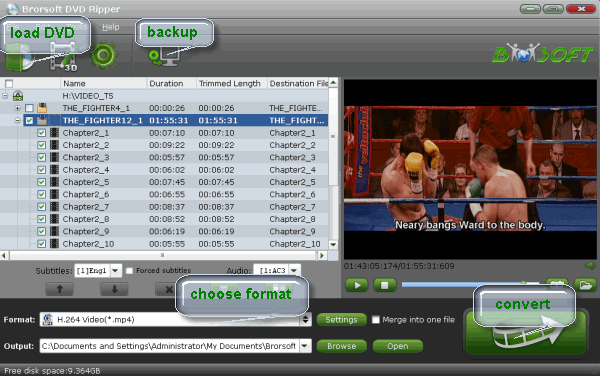This screenshot has height=376, width=600.
Task: Click the Settings button
Action: (x=341, y=320)
